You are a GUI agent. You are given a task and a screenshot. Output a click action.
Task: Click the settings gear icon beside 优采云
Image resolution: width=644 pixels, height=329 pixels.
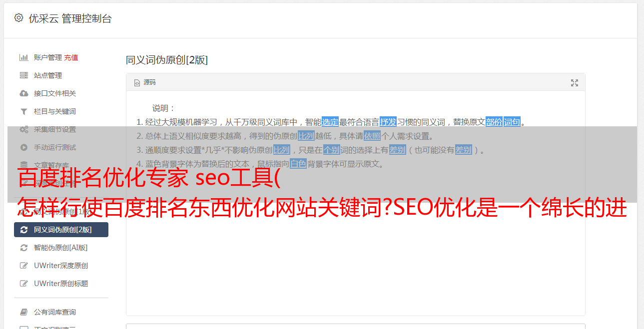18,18
